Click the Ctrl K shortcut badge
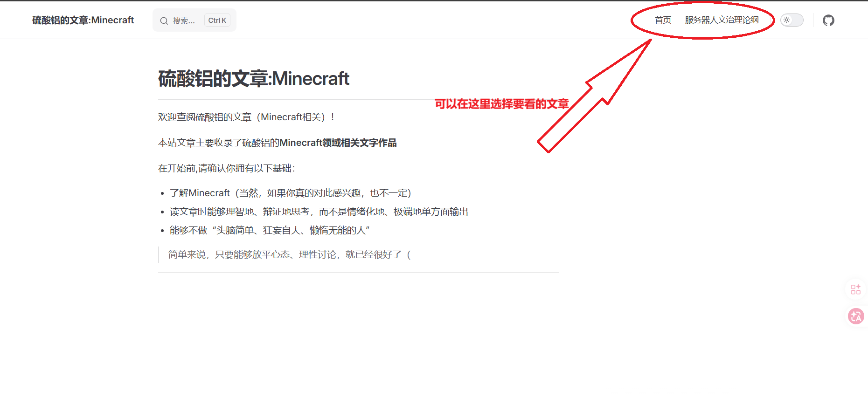 (x=217, y=20)
